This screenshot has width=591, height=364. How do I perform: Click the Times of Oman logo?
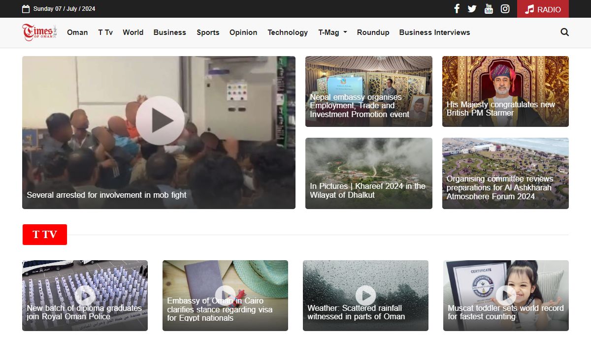point(39,32)
